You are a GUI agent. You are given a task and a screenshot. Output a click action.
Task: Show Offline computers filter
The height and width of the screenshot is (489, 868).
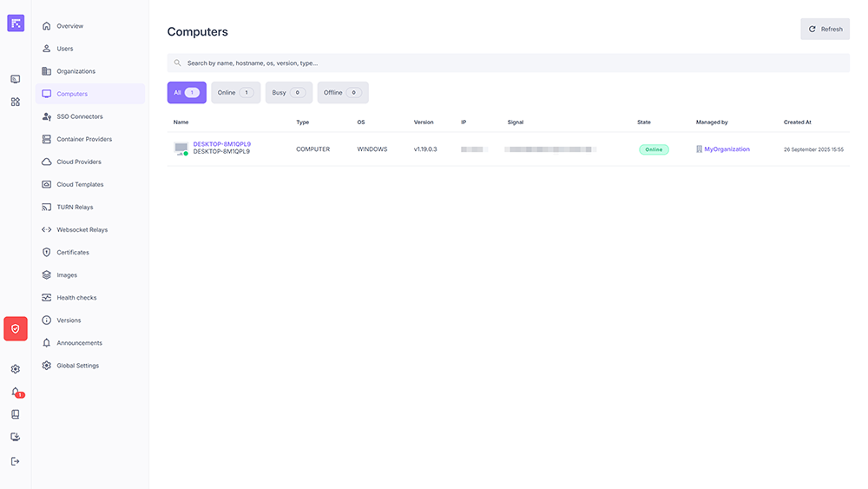coord(342,93)
